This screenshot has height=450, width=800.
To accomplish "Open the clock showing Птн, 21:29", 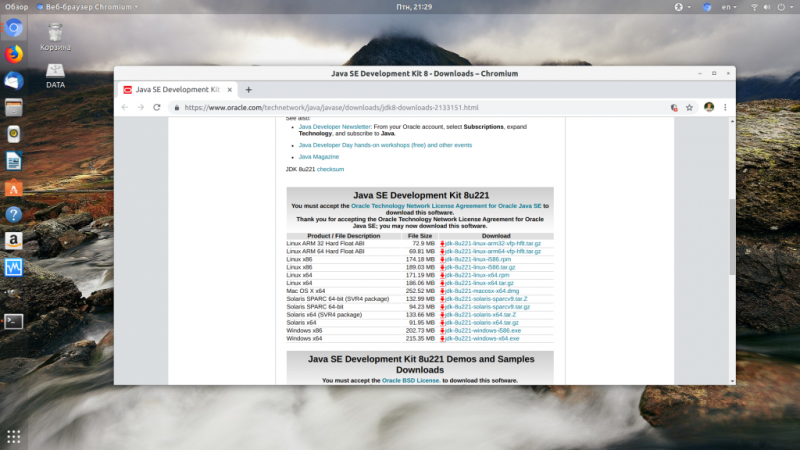I will pyautogui.click(x=414, y=7).
